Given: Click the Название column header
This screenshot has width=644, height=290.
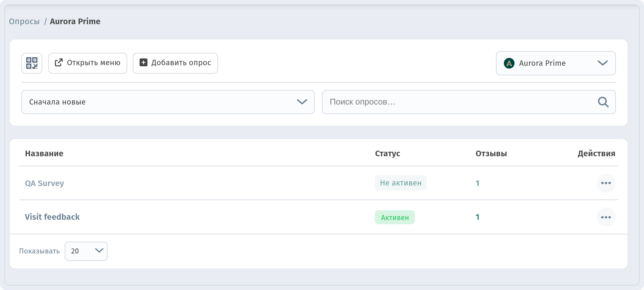Looking at the screenshot, I should [x=44, y=153].
